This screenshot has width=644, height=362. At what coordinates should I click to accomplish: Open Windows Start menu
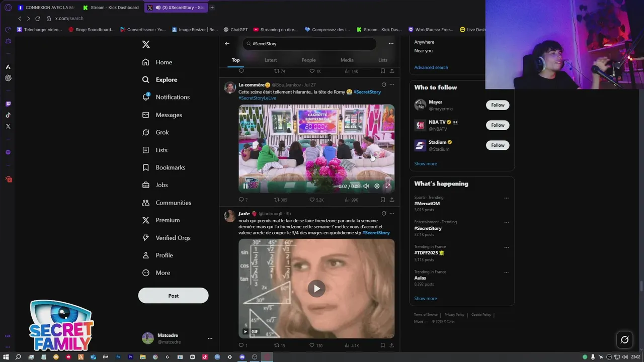(x=6, y=357)
